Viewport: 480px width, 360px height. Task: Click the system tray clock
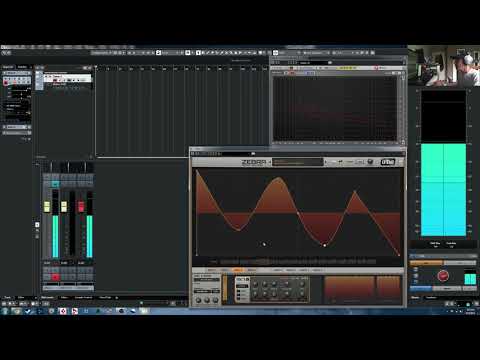coord(470,311)
